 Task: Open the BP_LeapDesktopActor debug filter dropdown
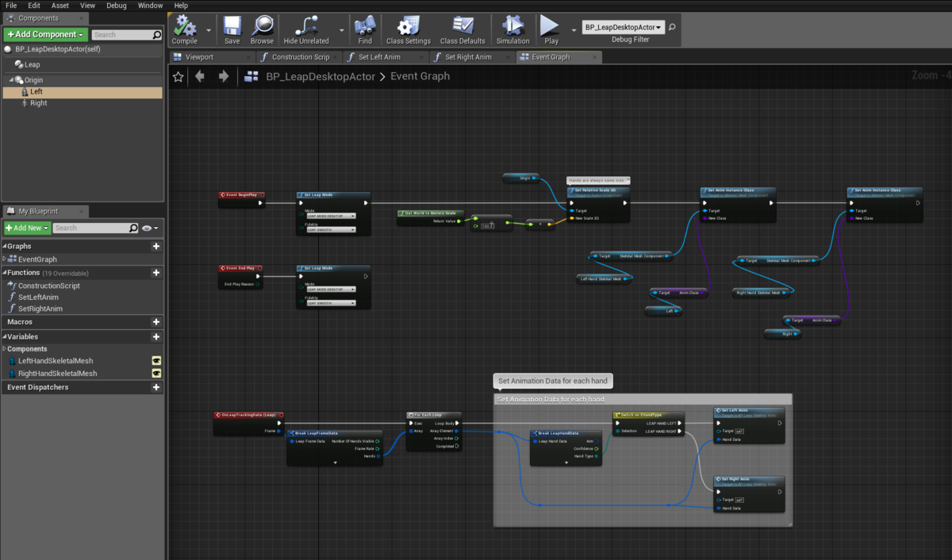(623, 27)
